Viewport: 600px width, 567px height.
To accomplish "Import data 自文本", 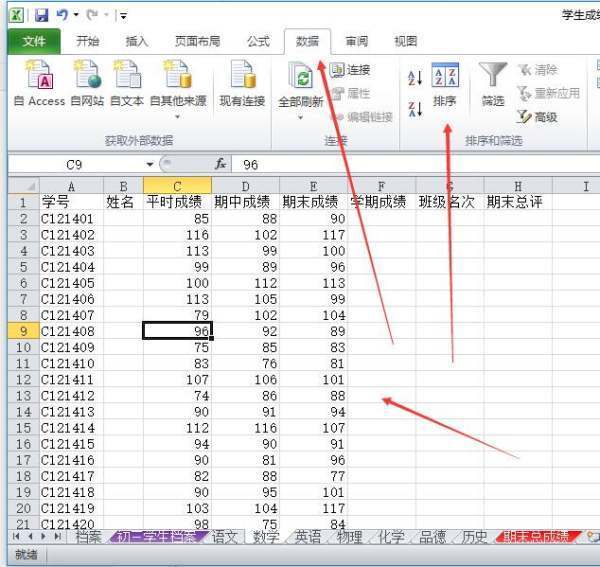I will coord(127,83).
